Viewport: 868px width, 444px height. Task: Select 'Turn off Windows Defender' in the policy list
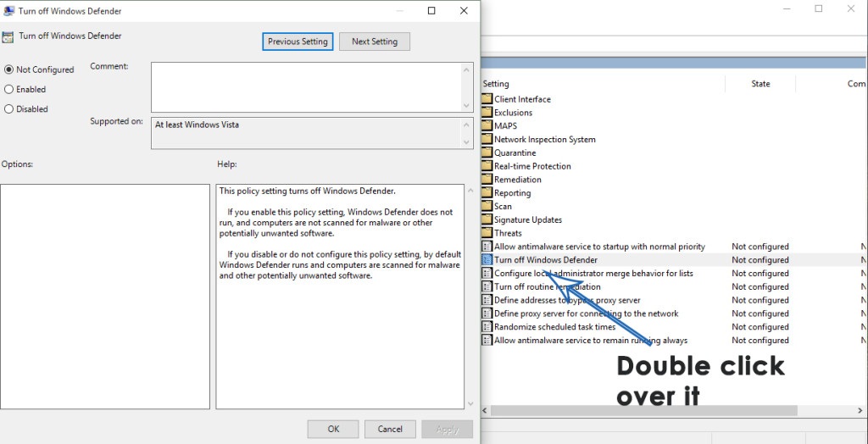[x=546, y=259]
